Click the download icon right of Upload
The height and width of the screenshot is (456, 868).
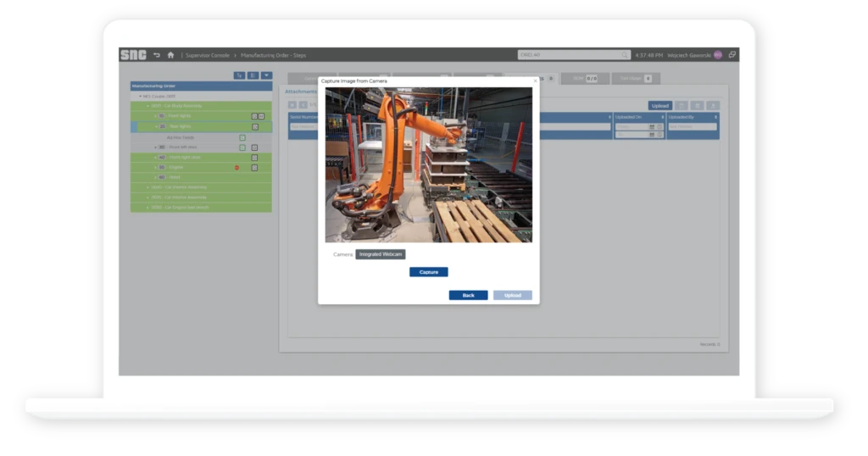[681, 106]
